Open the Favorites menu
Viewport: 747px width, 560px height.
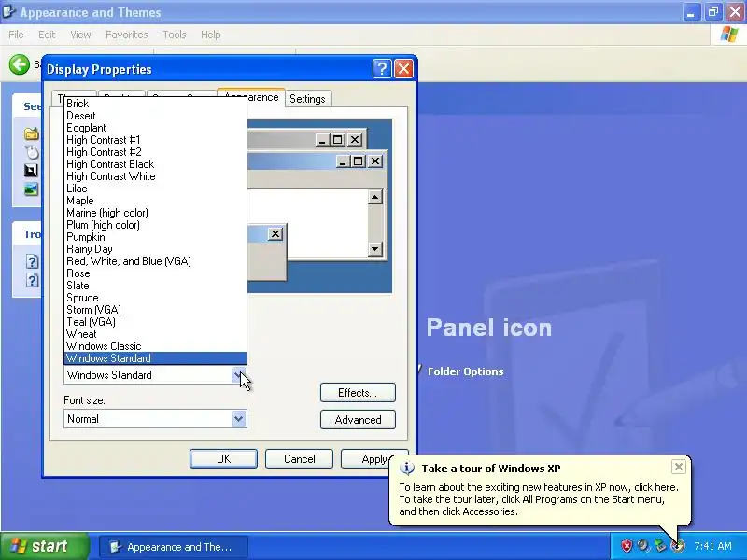pyautogui.click(x=126, y=35)
